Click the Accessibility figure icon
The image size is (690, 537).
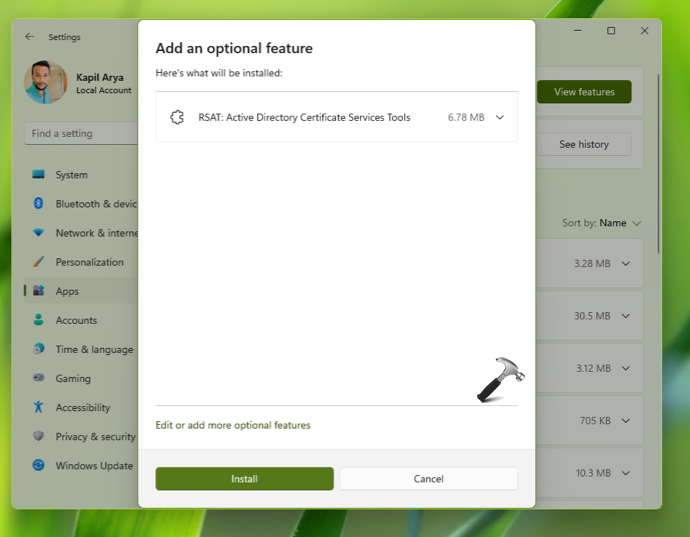38,407
